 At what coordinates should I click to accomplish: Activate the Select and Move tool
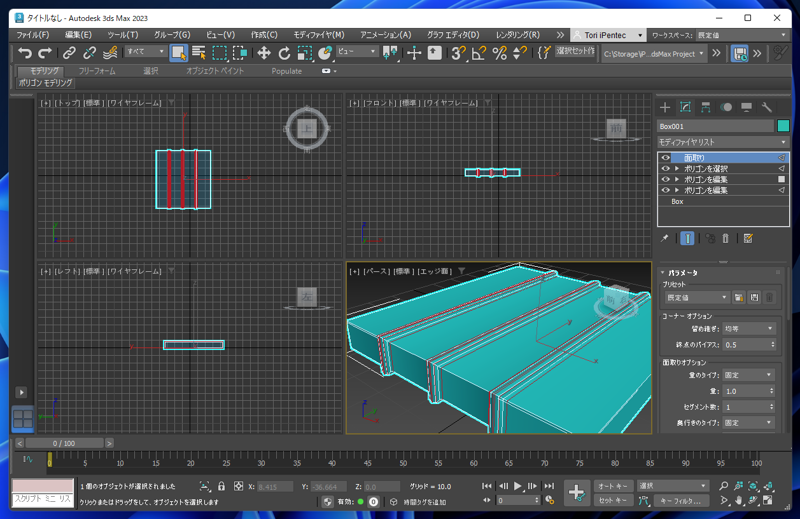pyautogui.click(x=264, y=53)
